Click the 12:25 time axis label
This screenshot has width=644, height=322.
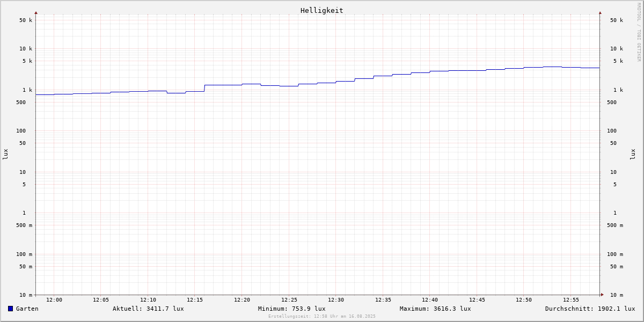click(x=289, y=300)
